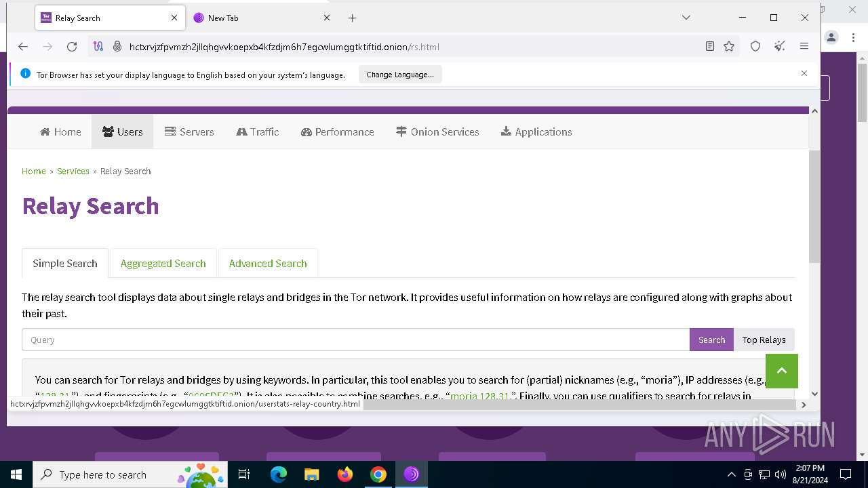868x488 pixels.
Task: Open the network tray icon
Action: pos(764,474)
